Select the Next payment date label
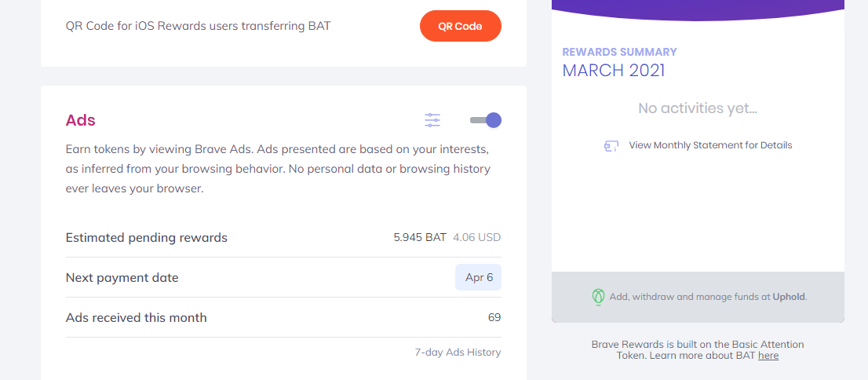Image resolution: width=868 pixels, height=380 pixels. pyautogui.click(x=122, y=277)
